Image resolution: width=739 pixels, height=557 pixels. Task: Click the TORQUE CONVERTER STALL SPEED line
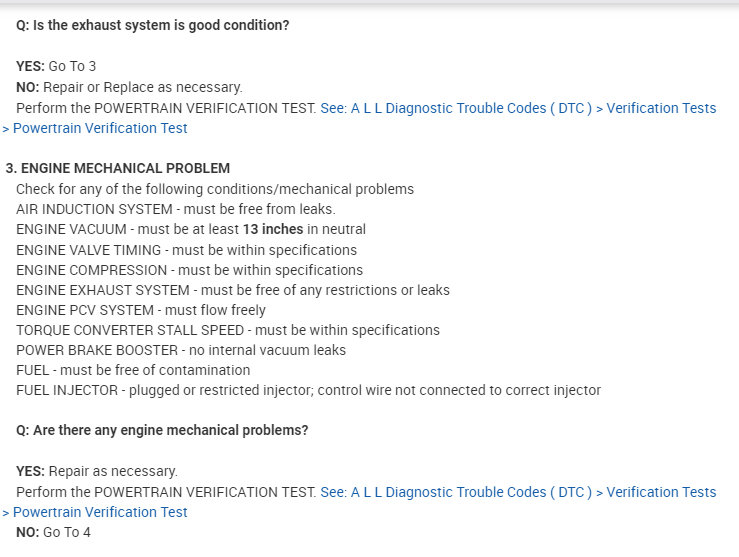227,330
